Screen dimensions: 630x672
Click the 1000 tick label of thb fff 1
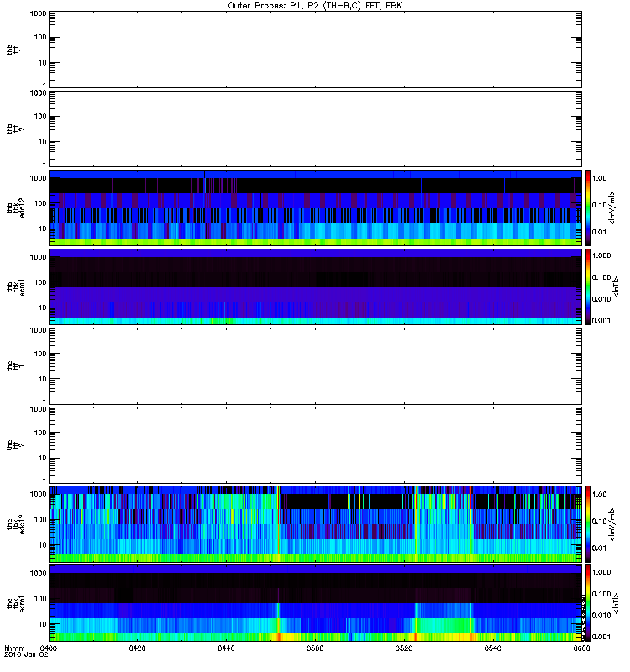coord(38,13)
